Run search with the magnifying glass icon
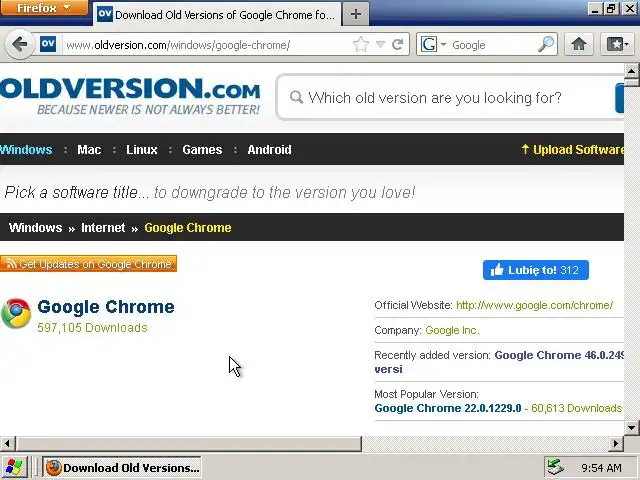The height and width of the screenshot is (480, 640). pos(546,44)
